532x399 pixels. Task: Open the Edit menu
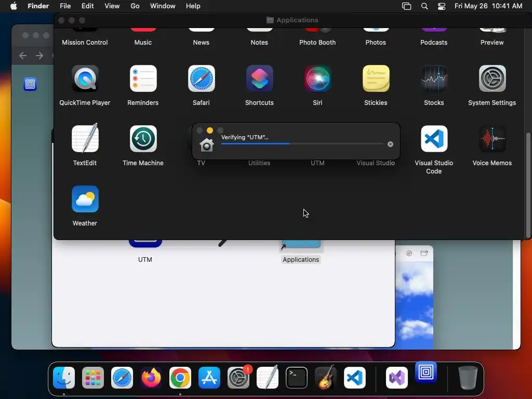pos(87,6)
